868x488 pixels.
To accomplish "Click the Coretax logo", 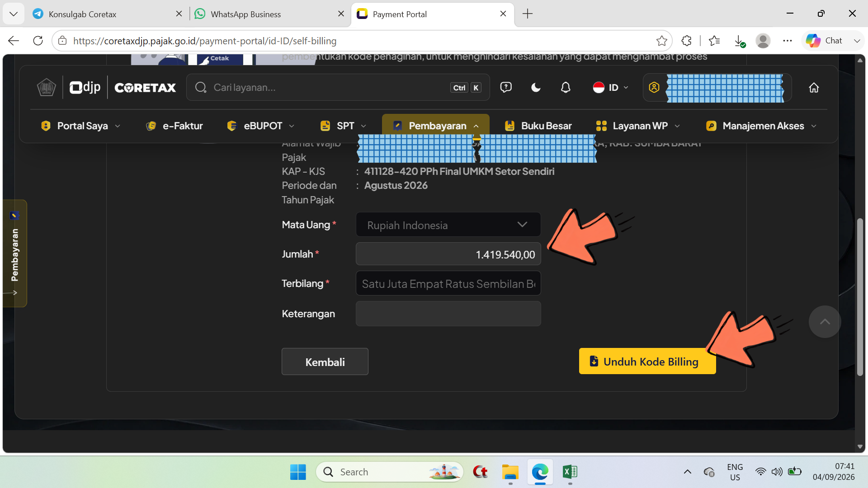I will pos(145,88).
